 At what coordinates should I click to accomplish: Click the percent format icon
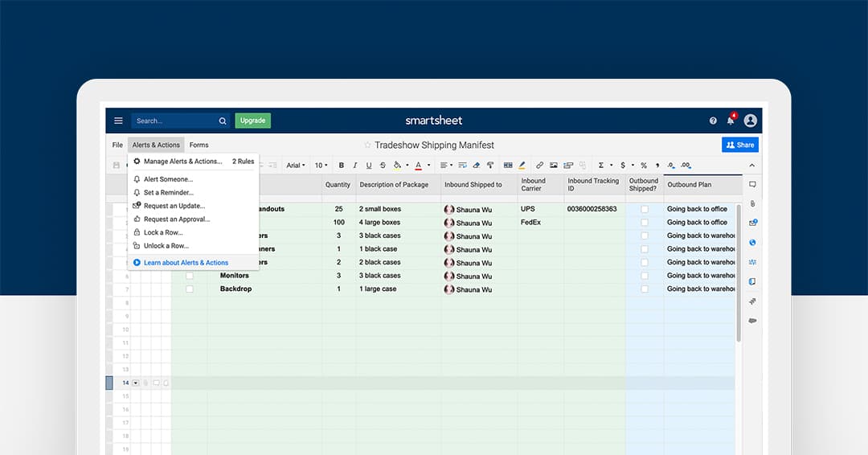click(644, 166)
